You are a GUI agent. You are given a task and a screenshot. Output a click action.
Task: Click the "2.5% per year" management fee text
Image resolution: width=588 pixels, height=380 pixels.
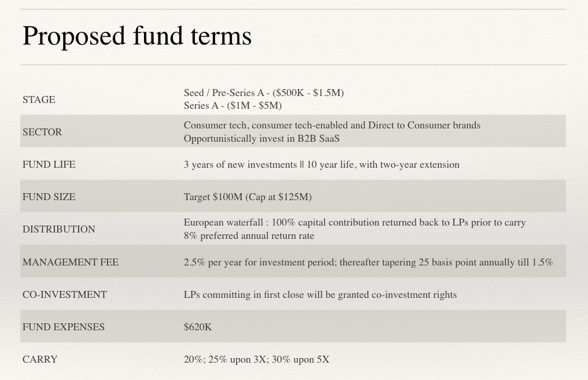click(368, 262)
